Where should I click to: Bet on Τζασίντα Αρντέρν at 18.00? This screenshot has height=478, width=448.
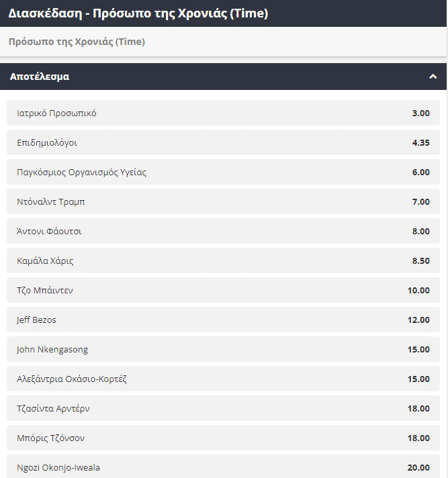click(x=223, y=408)
